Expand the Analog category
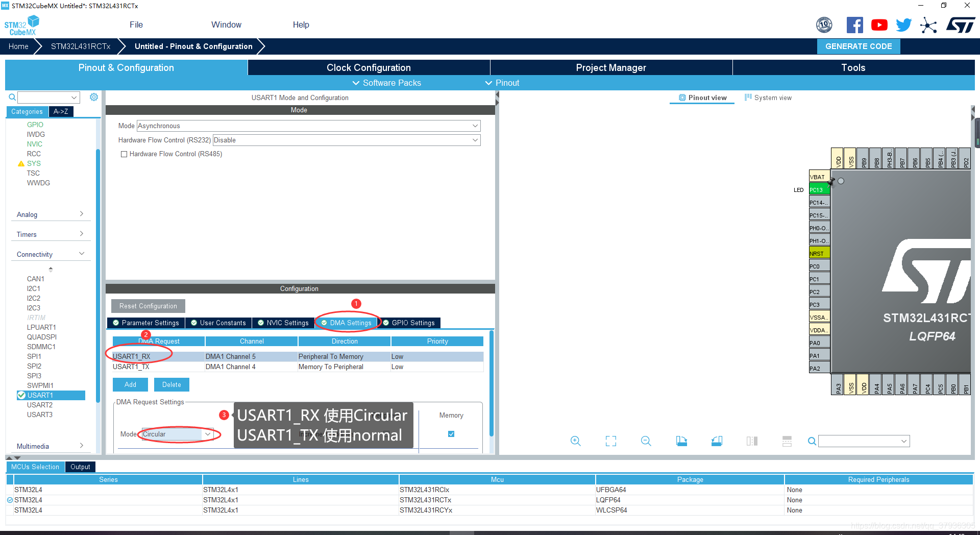This screenshot has width=980, height=535. point(50,214)
